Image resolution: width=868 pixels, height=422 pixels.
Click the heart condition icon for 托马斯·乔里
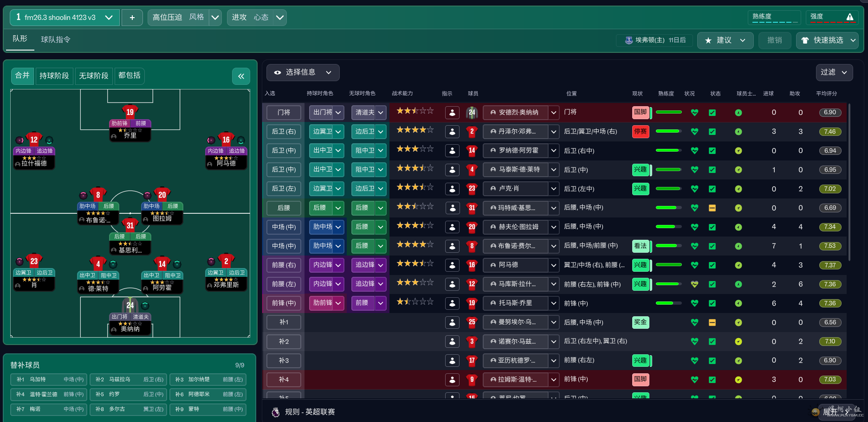(x=694, y=303)
